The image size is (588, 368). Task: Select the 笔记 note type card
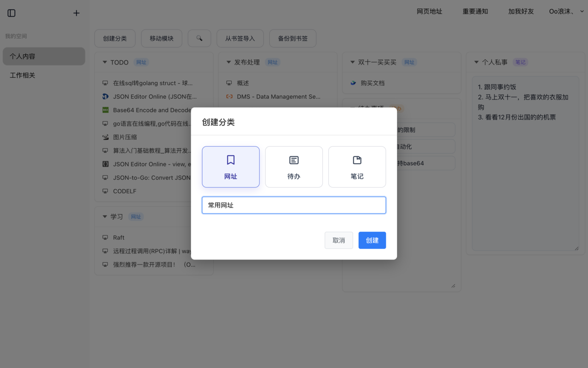pos(357,167)
